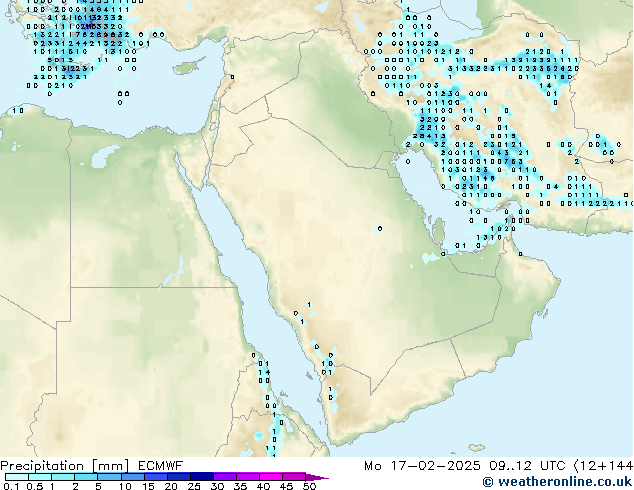Viewport: 634px width, 490px height.
Task: Click the '50' legend scale label
Action: (x=309, y=486)
